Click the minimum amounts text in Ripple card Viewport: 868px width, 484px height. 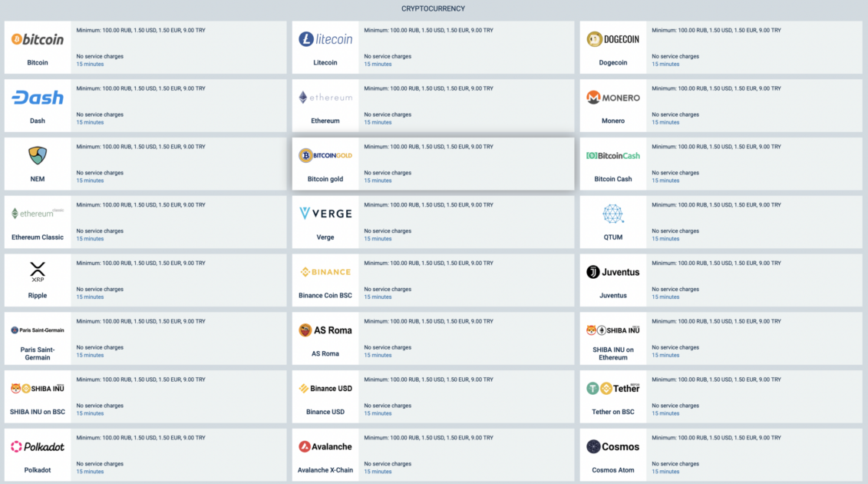[x=140, y=264]
